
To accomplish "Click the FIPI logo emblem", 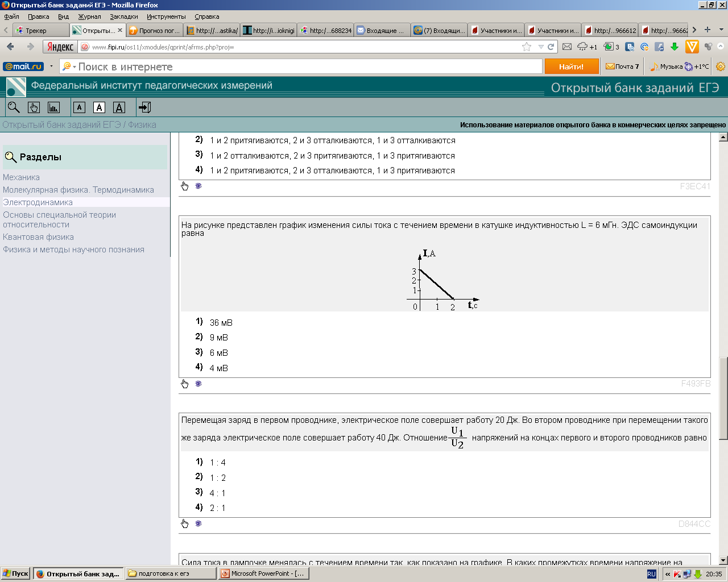I will (15, 87).
